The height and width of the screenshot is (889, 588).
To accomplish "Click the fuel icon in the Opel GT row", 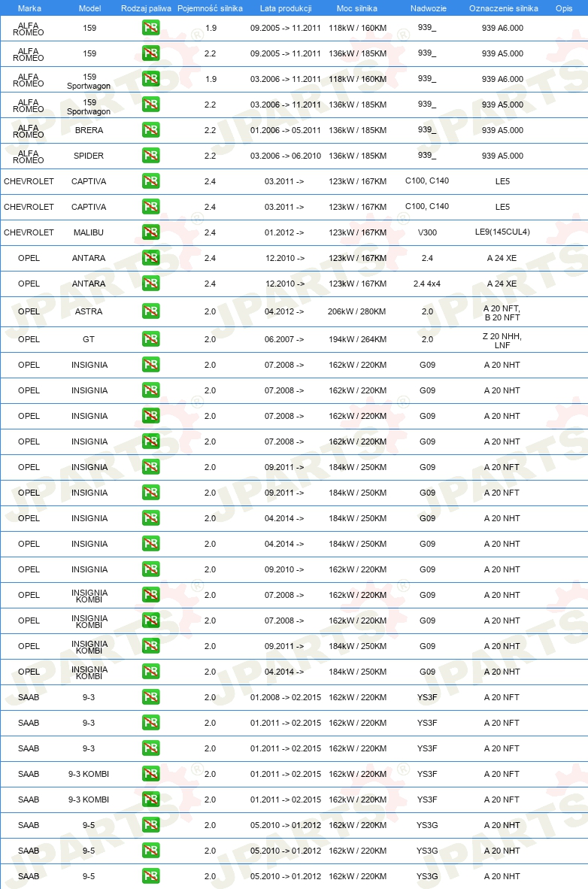I will tap(151, 338).
